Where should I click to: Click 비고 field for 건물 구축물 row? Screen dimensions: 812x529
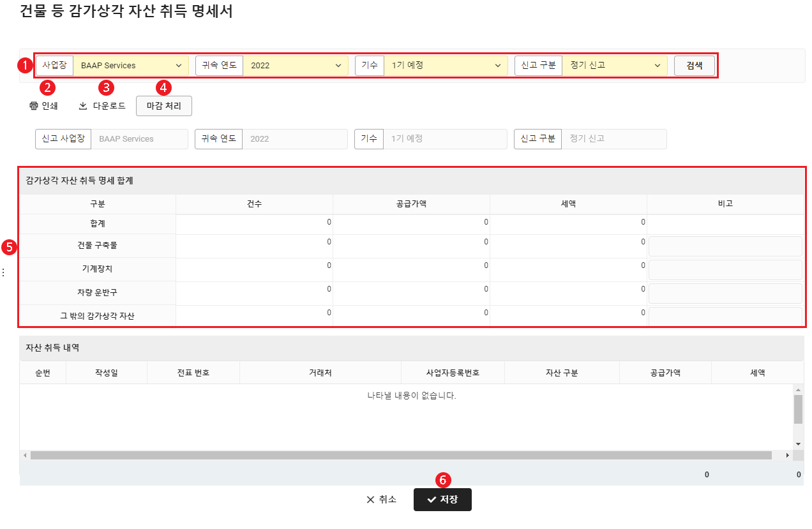point(725,246)
